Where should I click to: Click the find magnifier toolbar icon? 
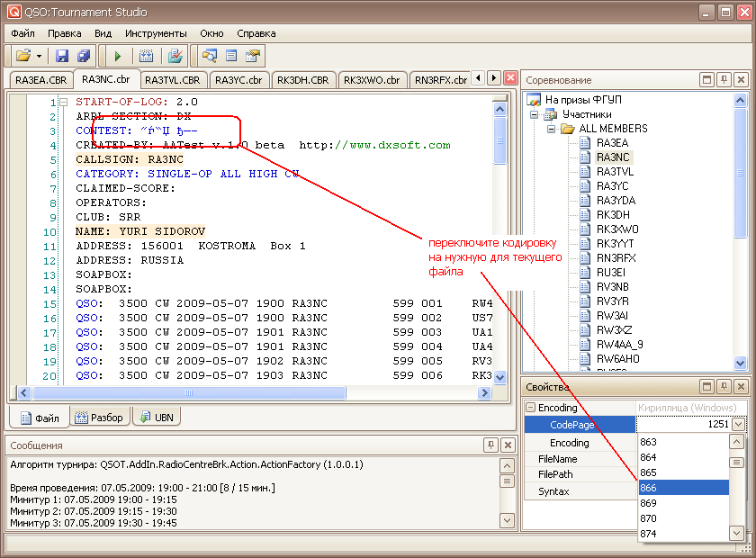210,56
